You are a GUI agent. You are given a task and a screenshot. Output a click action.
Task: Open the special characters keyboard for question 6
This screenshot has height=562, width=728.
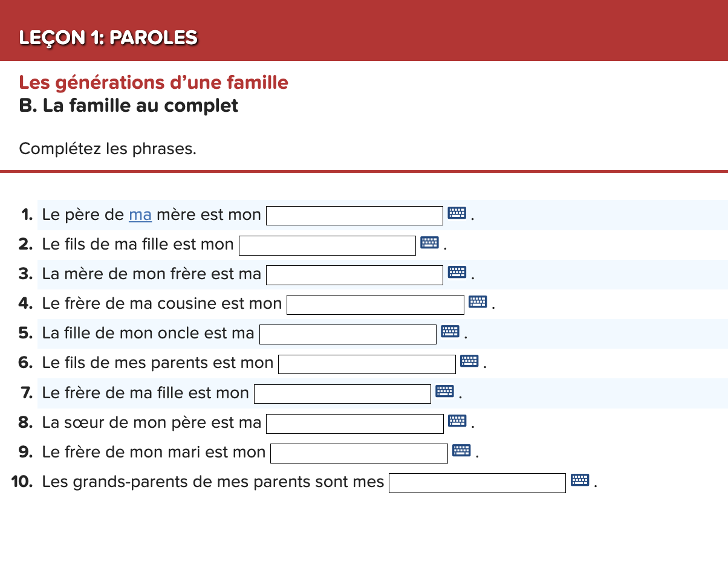(469, 361)
